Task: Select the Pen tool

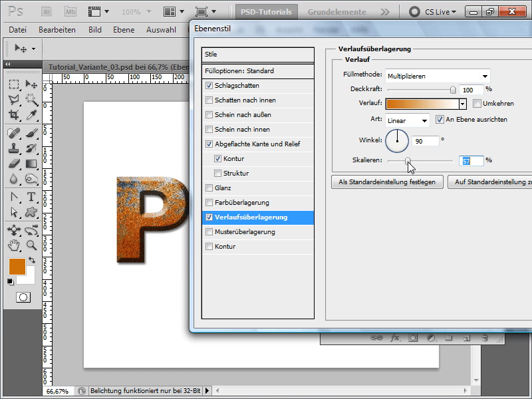Action: click(14, 197)
